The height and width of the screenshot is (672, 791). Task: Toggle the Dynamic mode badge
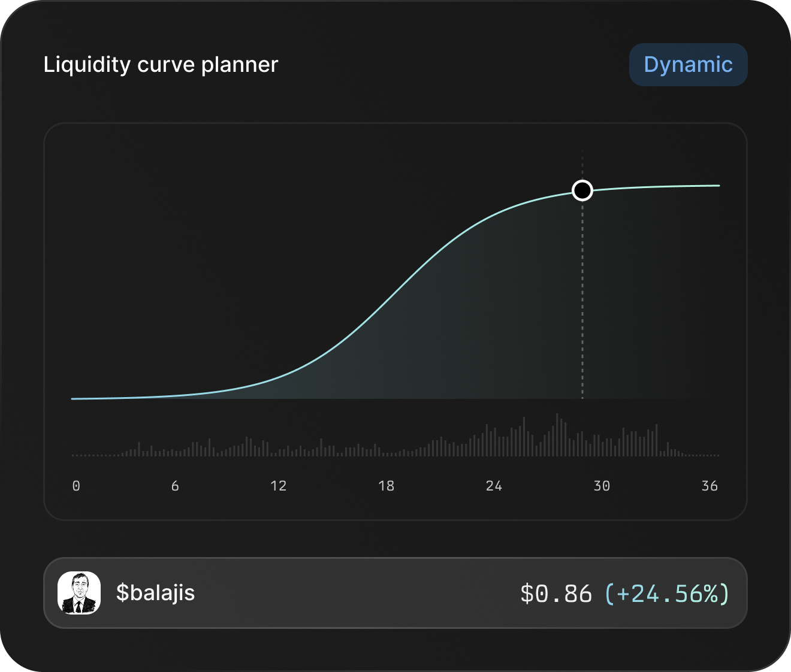pos(688,65)
